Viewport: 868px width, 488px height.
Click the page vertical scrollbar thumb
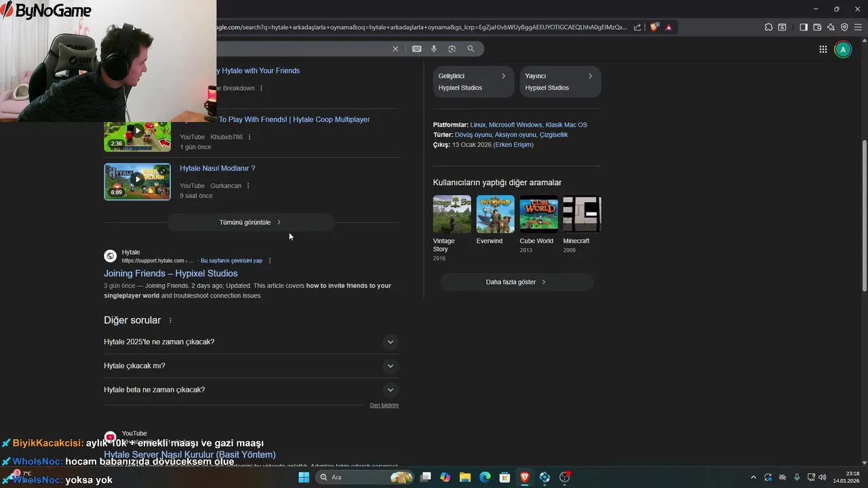[864, 216]
